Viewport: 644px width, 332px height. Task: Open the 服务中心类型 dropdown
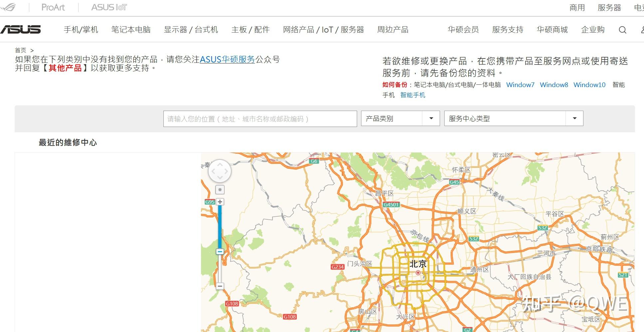pyautogui.click(x=514, y=118)
